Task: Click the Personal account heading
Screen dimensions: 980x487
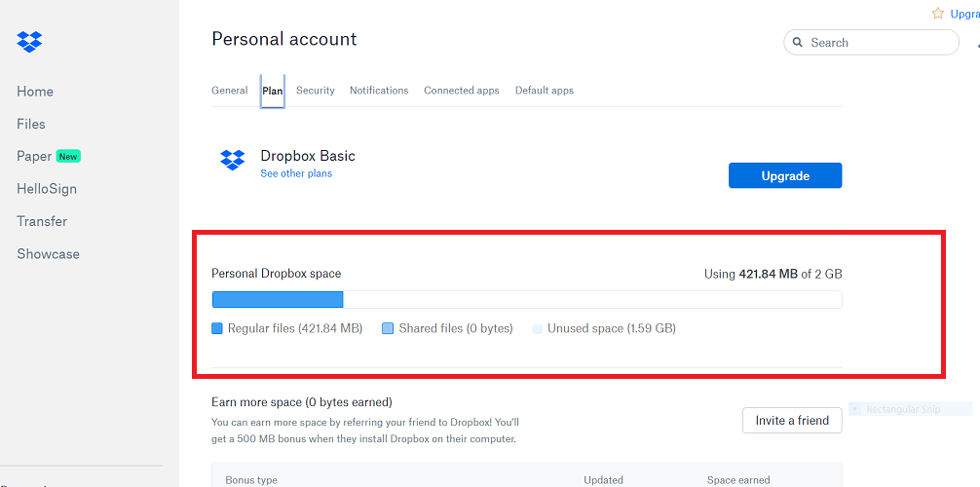Action: coord(284,39)
